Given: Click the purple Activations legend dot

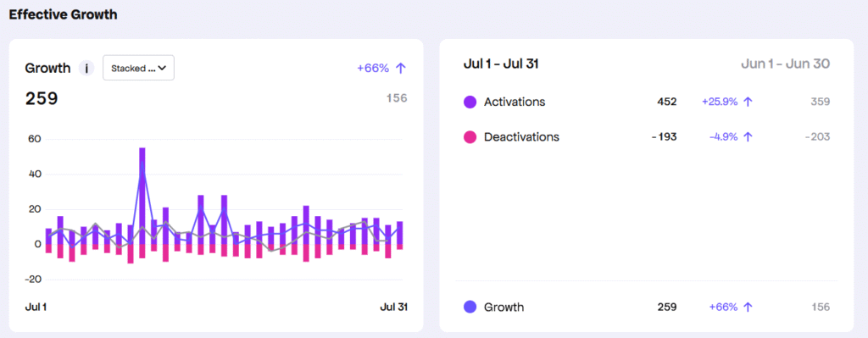Looking at the screenshot, I should point(470,102).
